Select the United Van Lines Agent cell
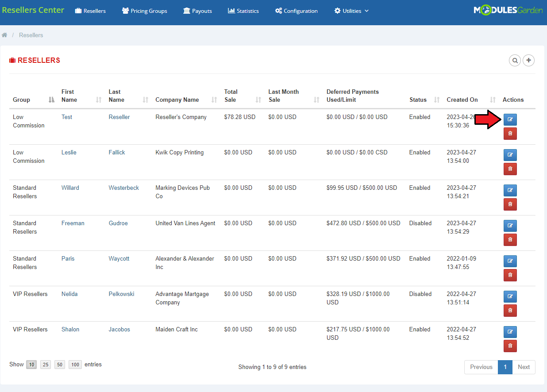The width and height of the screenshot is (547, 392). 185,223
